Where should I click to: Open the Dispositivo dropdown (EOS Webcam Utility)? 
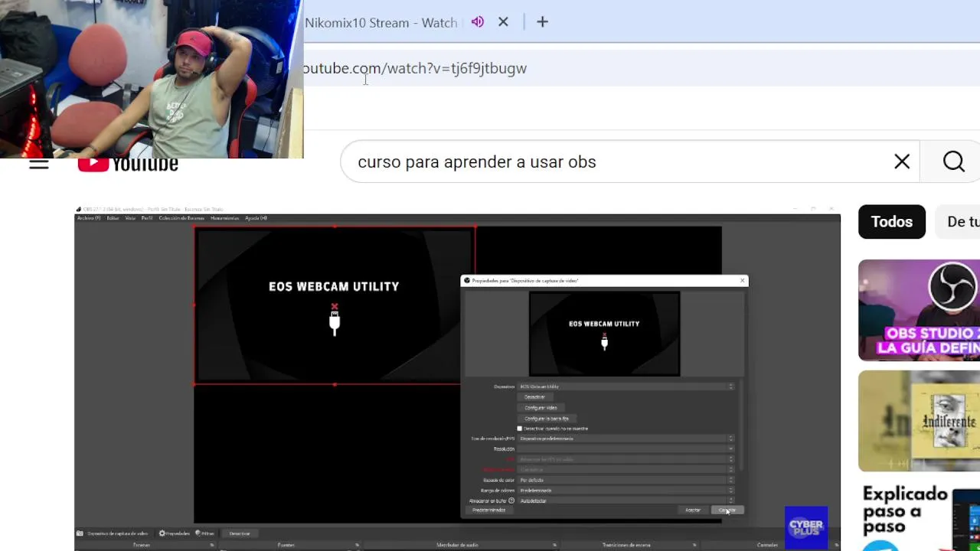[x=626, y=386]
